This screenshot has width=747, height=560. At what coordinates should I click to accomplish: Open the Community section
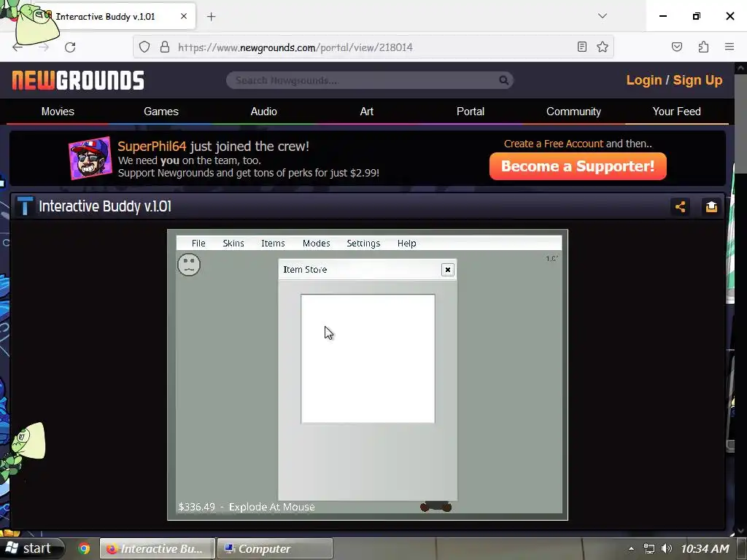point(573,112)
